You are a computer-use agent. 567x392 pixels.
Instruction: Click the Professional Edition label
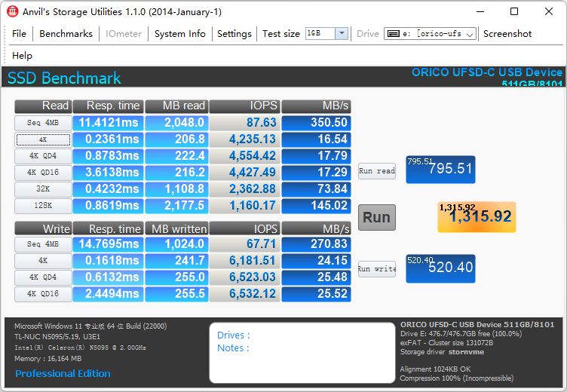click(63, 373)
